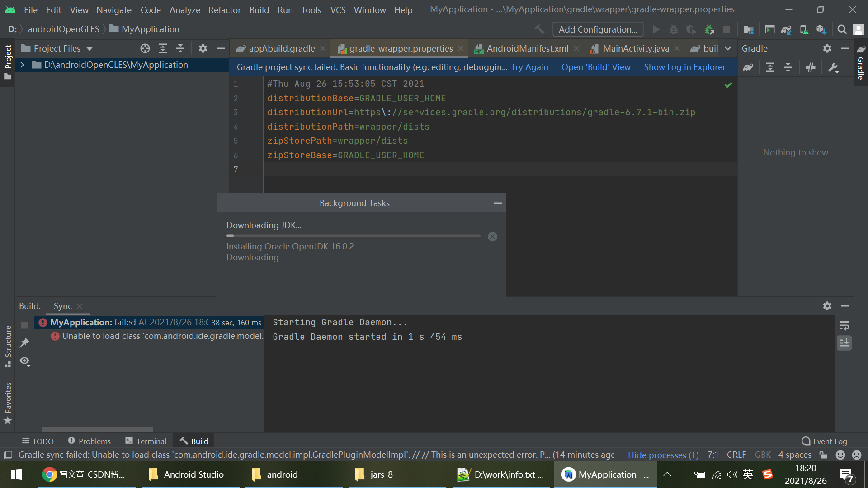The image size is (868, 488).
Task: Click the Try Again link
Action: click(x=529, y=67)
